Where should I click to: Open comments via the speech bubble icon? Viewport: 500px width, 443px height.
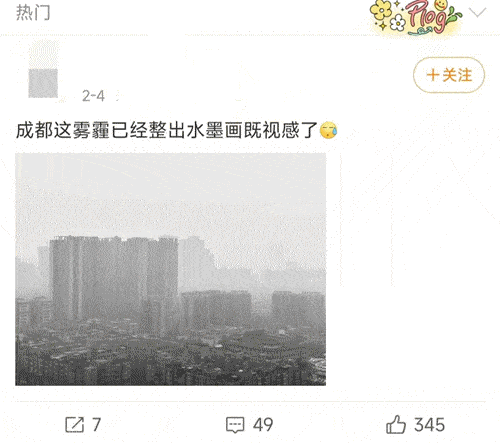(235, 425)
